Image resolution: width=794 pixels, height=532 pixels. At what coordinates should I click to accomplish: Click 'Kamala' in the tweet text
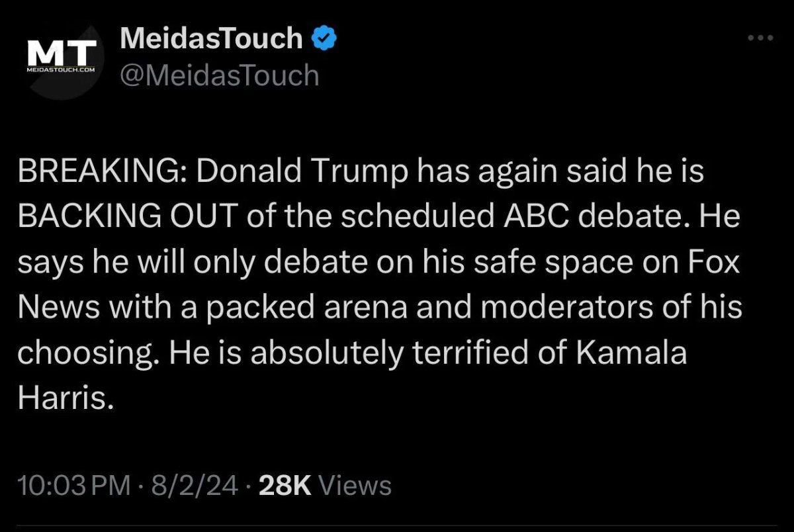[632, 355]
